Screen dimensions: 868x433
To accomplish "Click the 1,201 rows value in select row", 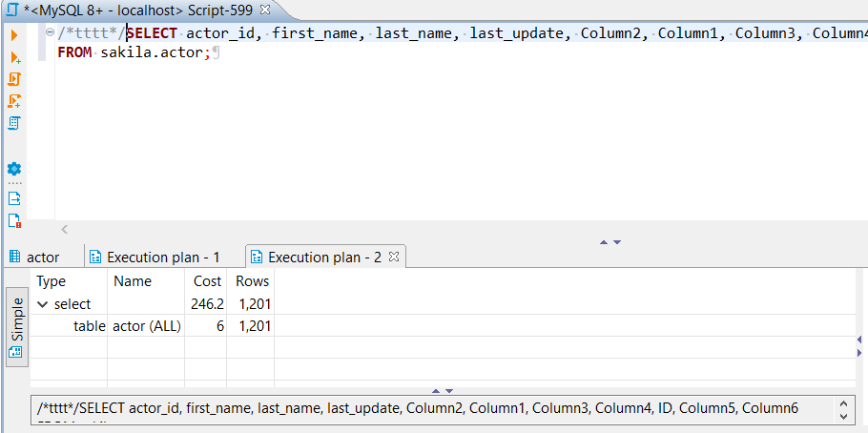I will tap(255, 304).
